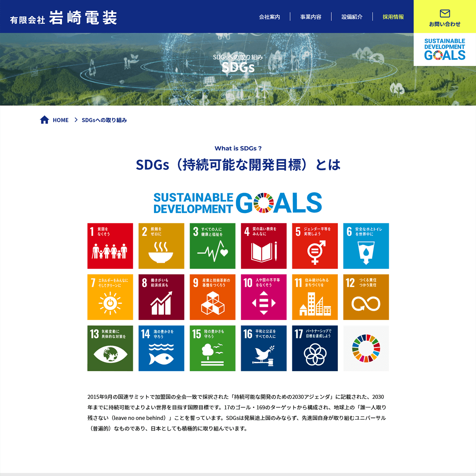
Task: Select SDG goal 13 climate action tile
Action: coord(110,349)
